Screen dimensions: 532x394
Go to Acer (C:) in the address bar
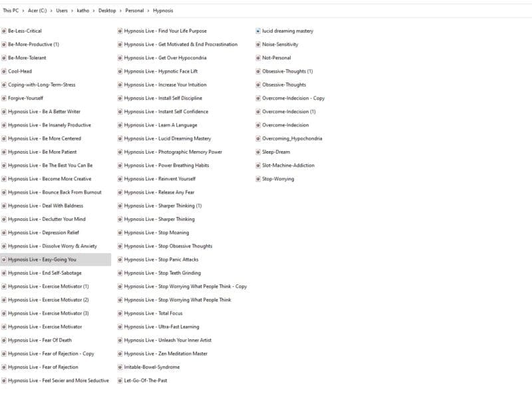pos(37,11)
